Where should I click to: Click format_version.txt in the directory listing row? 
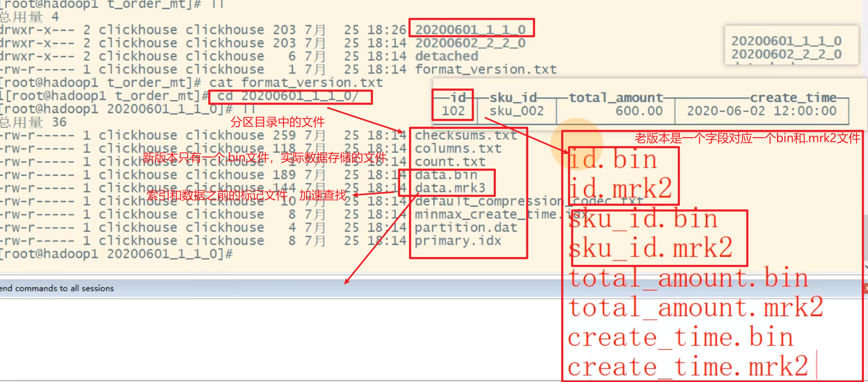click(x=486, y=69)
